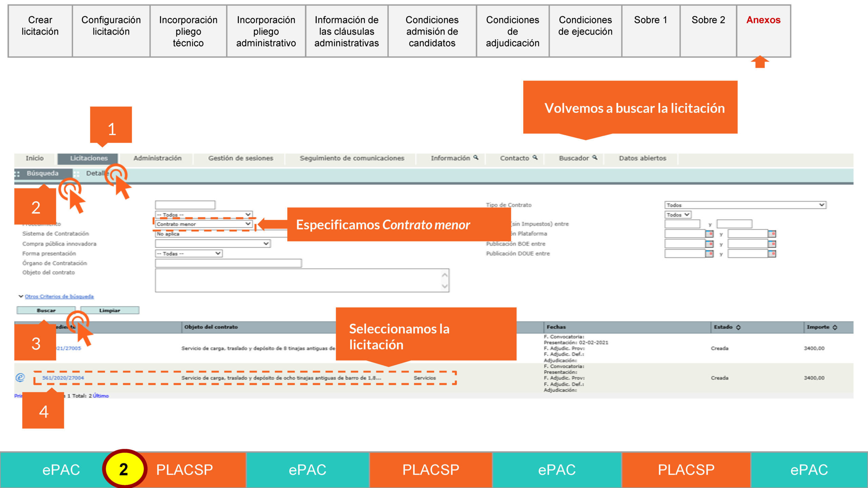Switch to the Búsqueda tab
868x488 pixels.
click(x=43, y=173)
